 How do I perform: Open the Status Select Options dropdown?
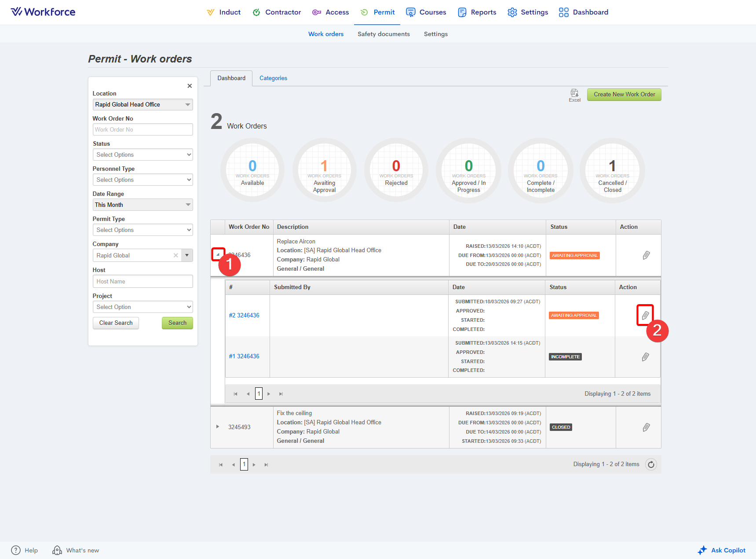tap(142, 154)
